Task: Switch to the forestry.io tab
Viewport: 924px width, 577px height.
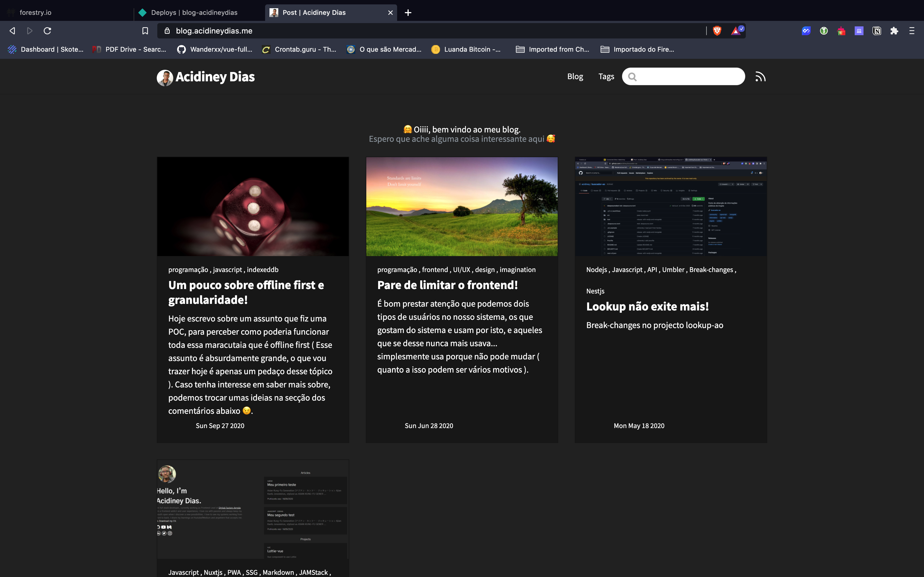Action: [35, 13]
